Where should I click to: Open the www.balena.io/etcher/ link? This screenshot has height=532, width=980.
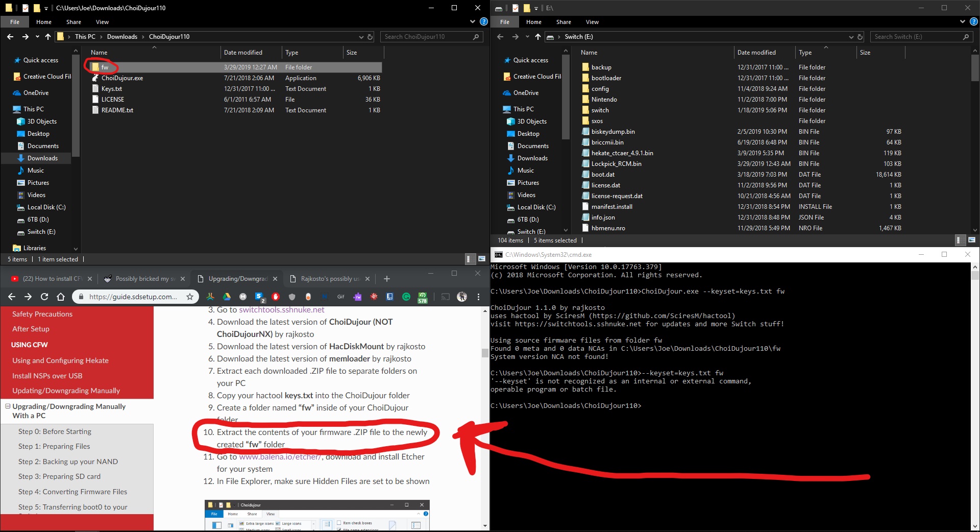click(280, 456)
